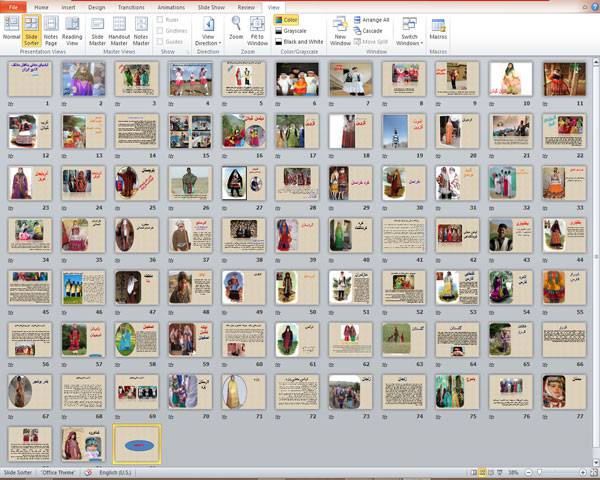This screenshot has width=600, height=480.
Task: Minimize the ribbon with the caret
Action: pos(585,7)
